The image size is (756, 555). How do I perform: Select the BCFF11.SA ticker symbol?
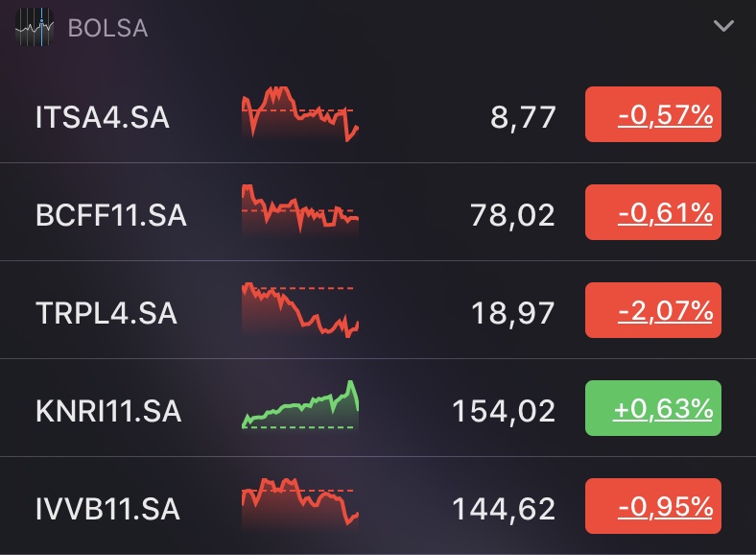point(111,215)
